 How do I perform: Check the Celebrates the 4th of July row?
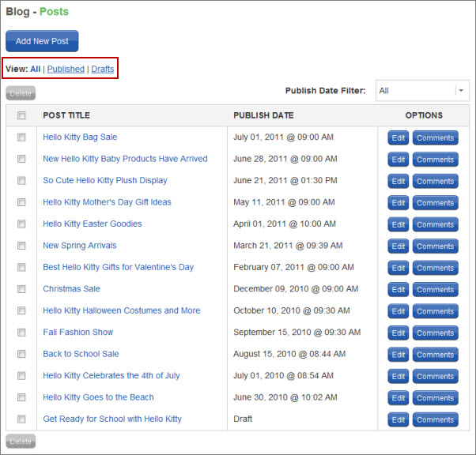[21, 376]
